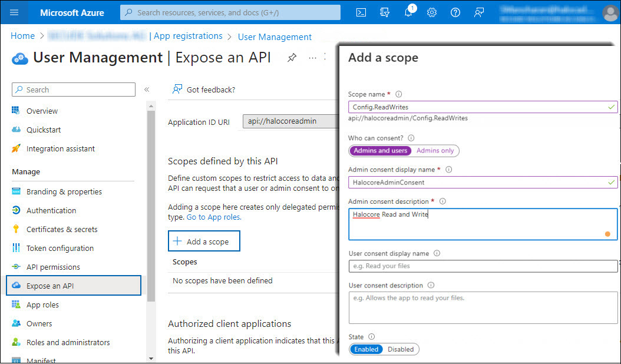Select Admins only consent option
The image size is (621, 364).
435,151
